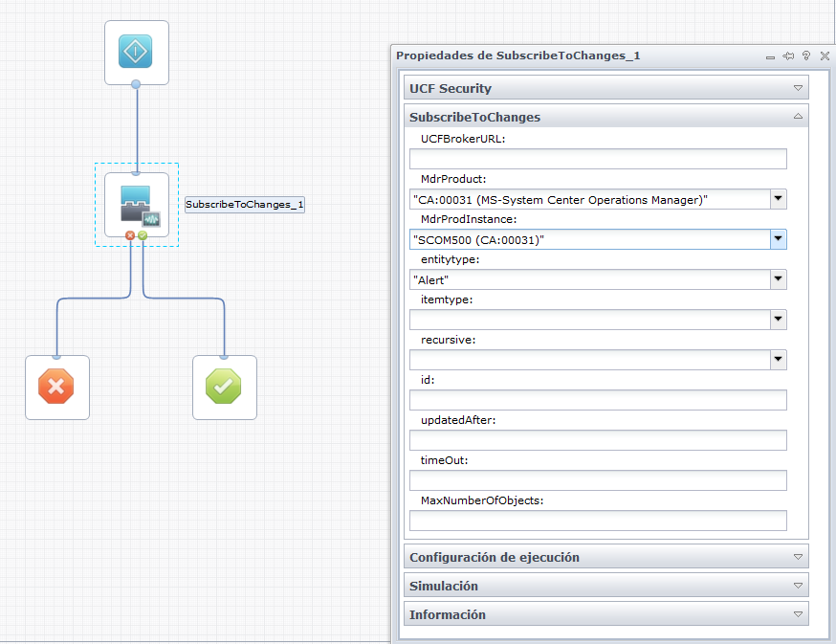Click the red failure stop node

pyautogui.click(x=56, y=387)
